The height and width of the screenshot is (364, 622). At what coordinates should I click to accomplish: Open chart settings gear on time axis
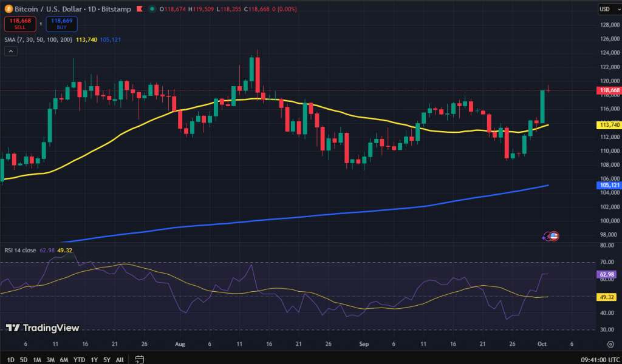[610, 344]
